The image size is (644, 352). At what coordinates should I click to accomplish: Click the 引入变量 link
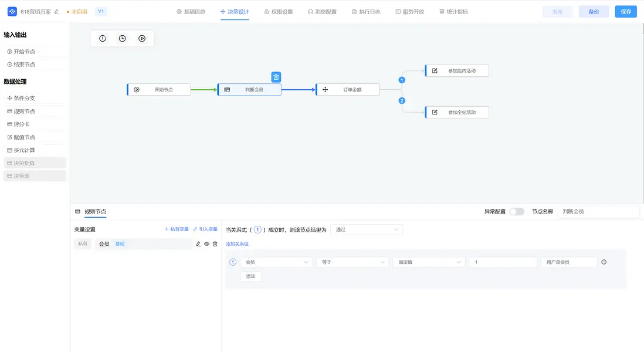pyautogui.click(x=205, y=229)
